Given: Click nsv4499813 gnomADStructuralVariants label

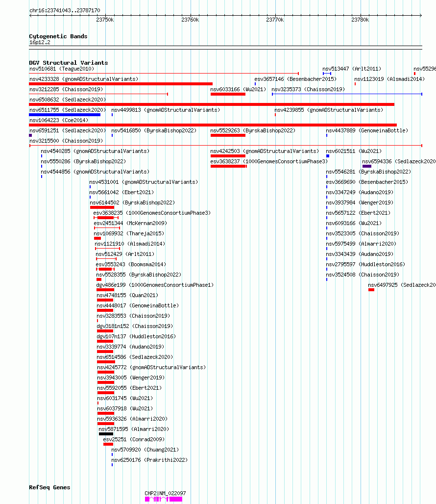Looking at the screenshot, I should (166, 110).
